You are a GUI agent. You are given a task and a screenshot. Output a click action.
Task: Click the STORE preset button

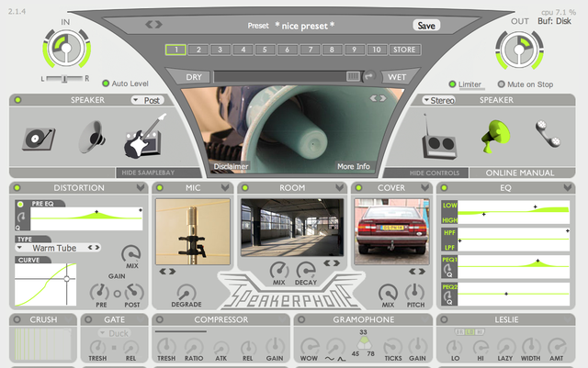pyautogui.click(x=404, y=50)
